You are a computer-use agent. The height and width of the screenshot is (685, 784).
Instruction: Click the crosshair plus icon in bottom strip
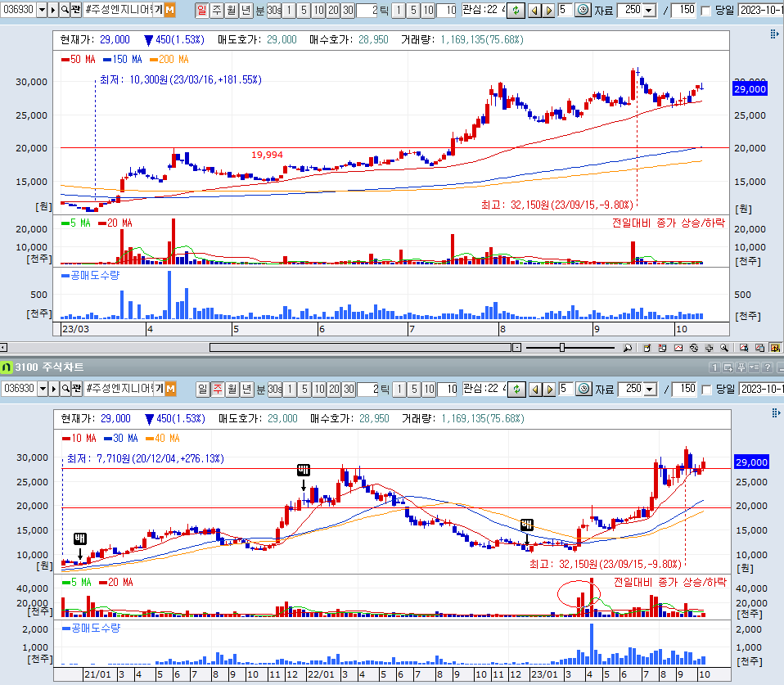tap(709, 348)
